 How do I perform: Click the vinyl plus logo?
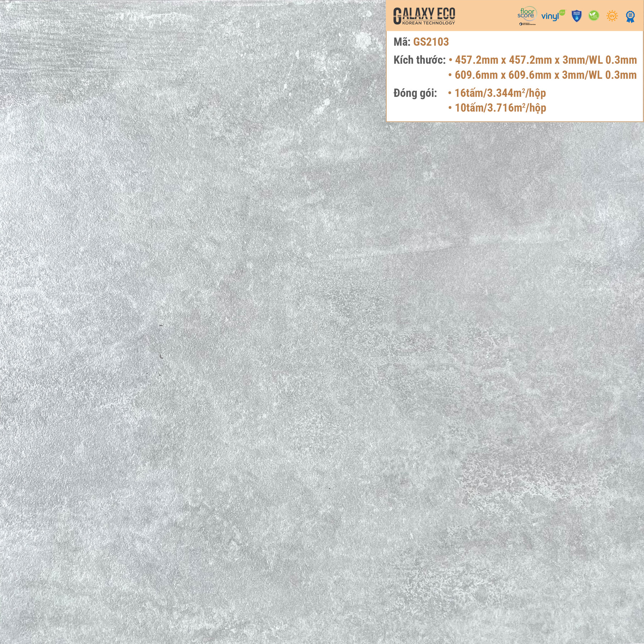tap(553, 16)
